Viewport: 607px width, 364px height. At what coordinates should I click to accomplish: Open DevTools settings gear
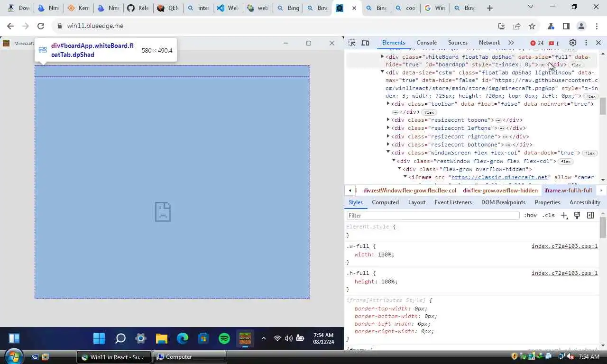tap(573, 43)
